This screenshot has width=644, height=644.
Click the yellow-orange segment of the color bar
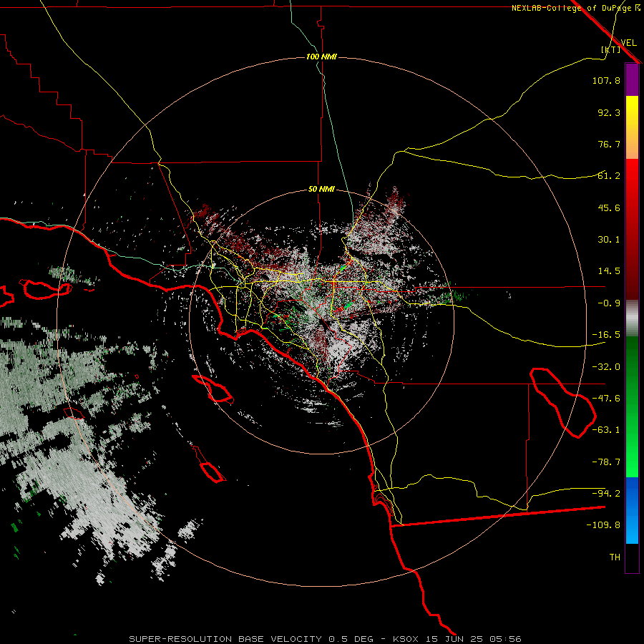(x=632, y=127)
